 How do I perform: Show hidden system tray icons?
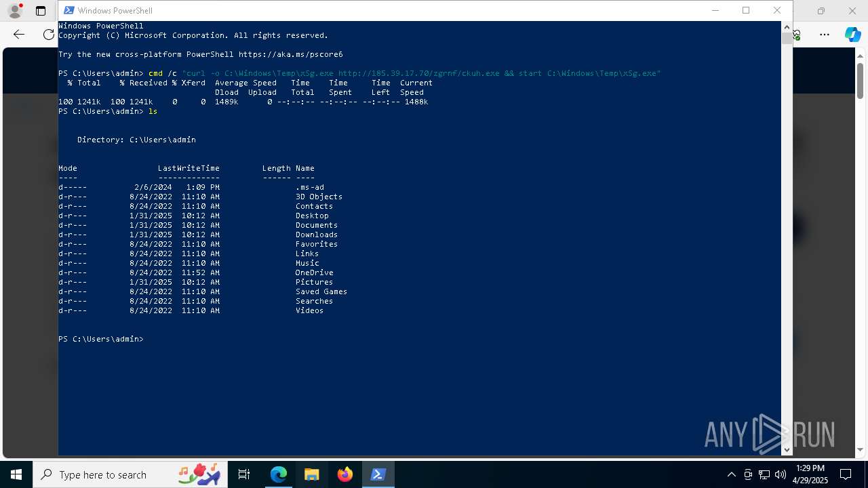(x=731, y=474)
